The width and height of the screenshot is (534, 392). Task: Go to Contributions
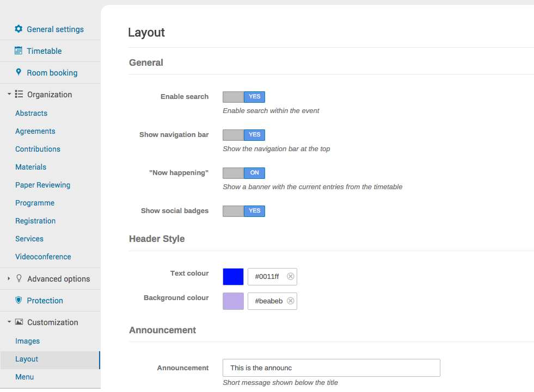[x=38, y=149]
